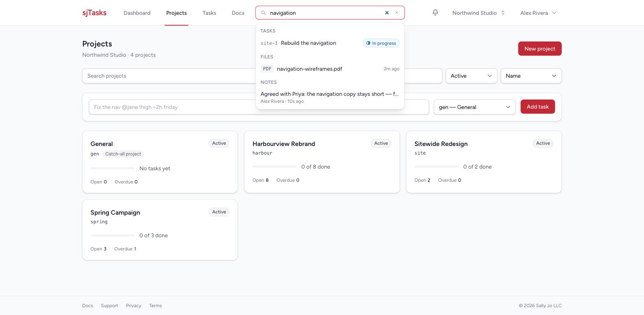Viewport: 644px width, 315px height.
Task: Open the Spring Campaign project title
Action: (115, 213)
